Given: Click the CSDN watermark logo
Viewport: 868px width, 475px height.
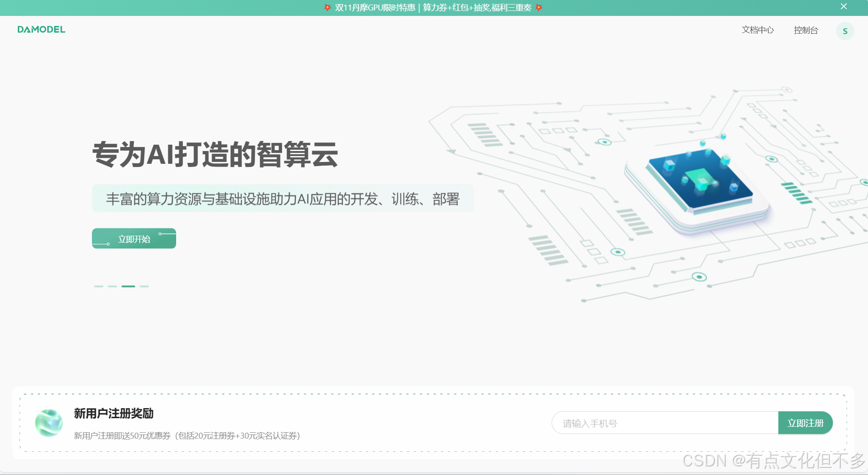Looking at the screenshot, I should pyautogui.click(x=707, y=461).
